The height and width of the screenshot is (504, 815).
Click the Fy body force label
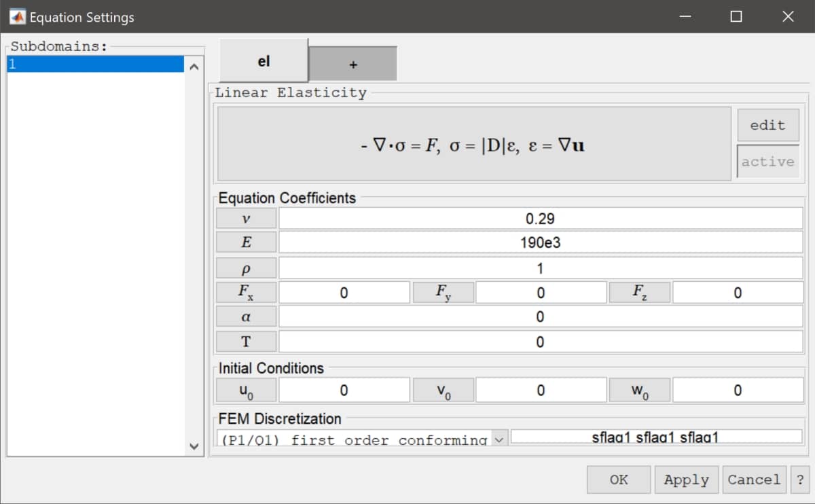pos(443,292)
